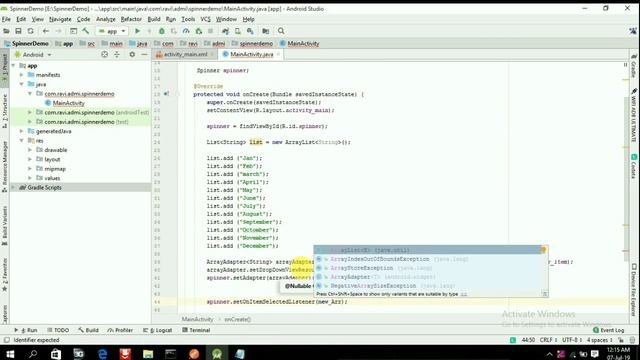The width and height of the screenshot is (640, 360).
Task: Navigate back with the left arrow icon
Action: [x=46, y=31]
